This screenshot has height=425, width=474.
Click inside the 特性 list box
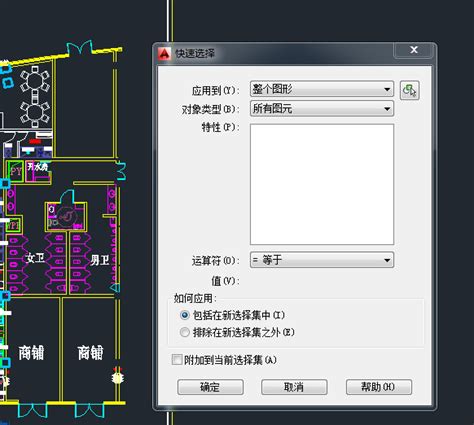322,184
